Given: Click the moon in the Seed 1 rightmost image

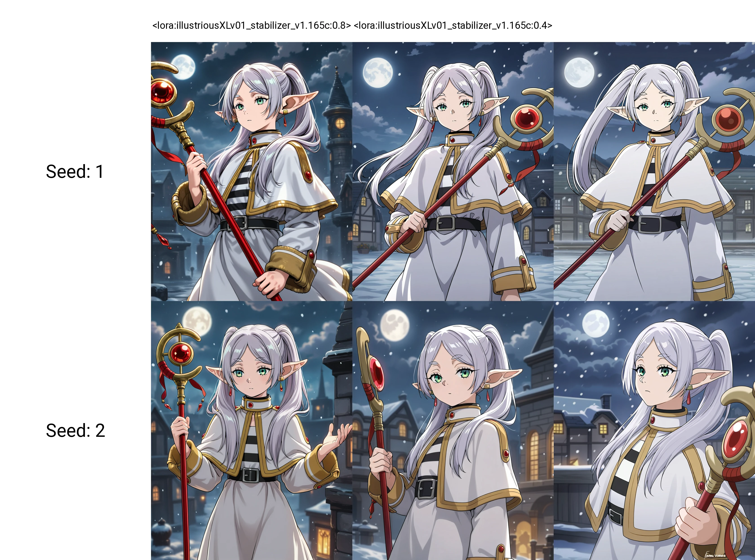Looking at the screenshot, I should [579, 73].
